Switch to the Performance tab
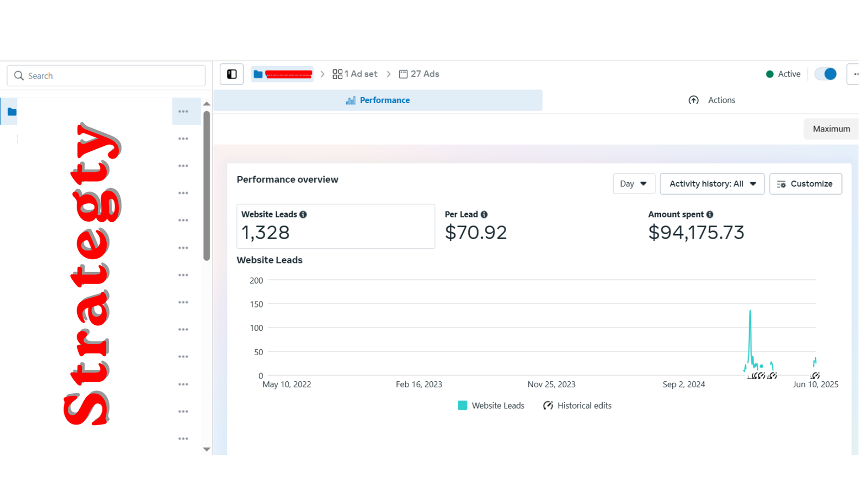The height and width of the screenshot is (488, 868). click(x=378, y=100)
